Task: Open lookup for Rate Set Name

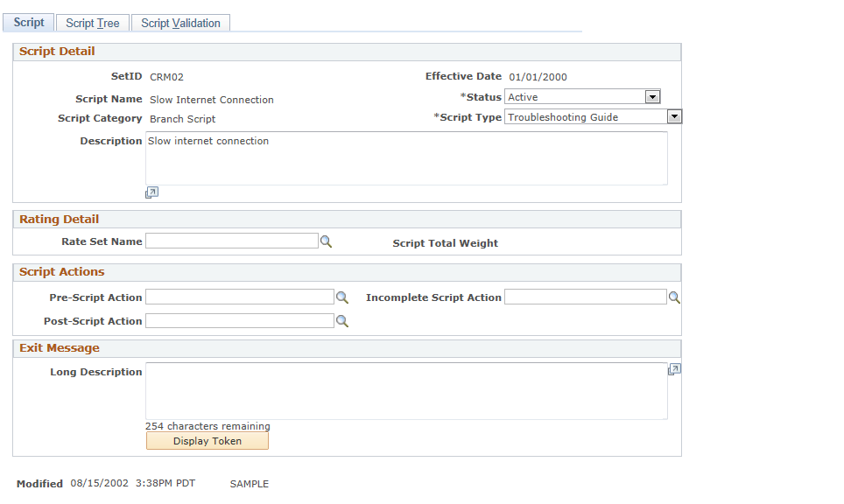Action: click(x=327, y=241)
